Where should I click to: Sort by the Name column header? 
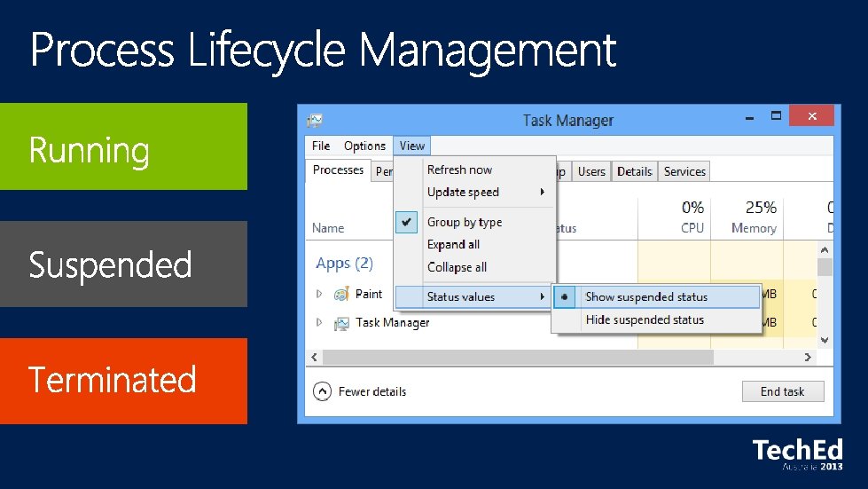point(328,228)
